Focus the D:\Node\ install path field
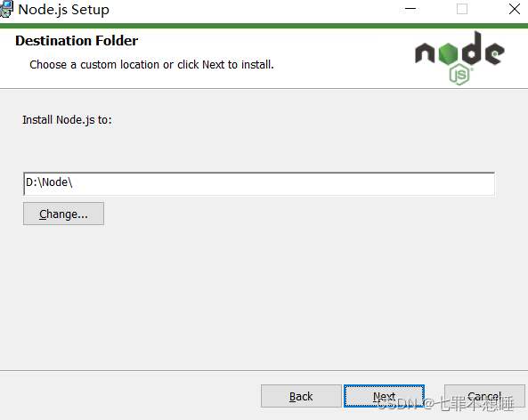The width and height of the screenshot is (528, 420). [259, 183]
